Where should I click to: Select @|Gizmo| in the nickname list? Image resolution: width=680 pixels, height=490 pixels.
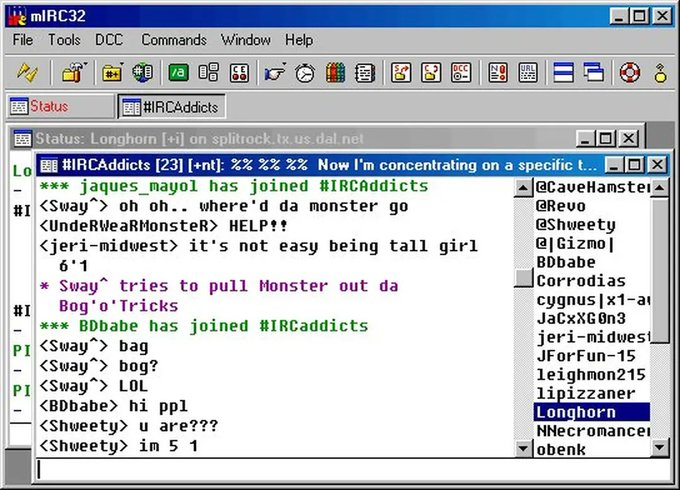[592, 244]
